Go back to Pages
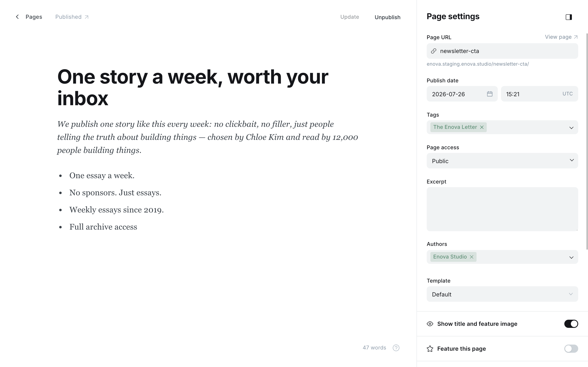The width and height of the screenshot is (588, 367). (x=34, y=17)
